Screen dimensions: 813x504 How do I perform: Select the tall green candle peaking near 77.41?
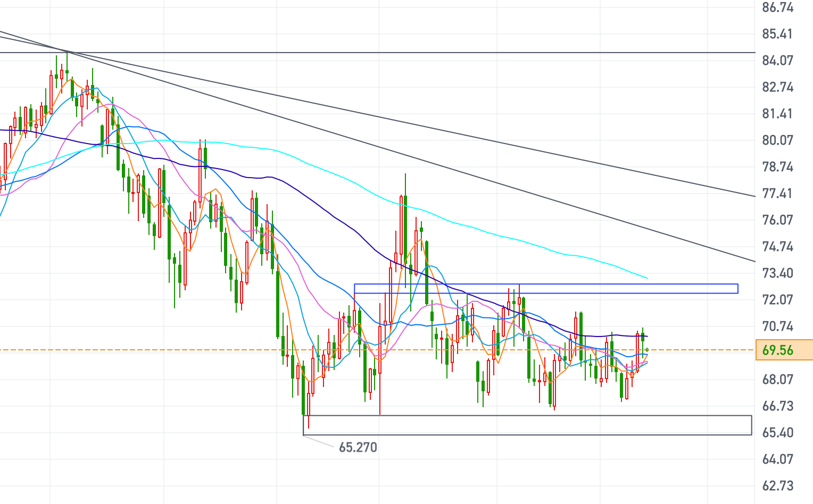(x=405, y=223)
